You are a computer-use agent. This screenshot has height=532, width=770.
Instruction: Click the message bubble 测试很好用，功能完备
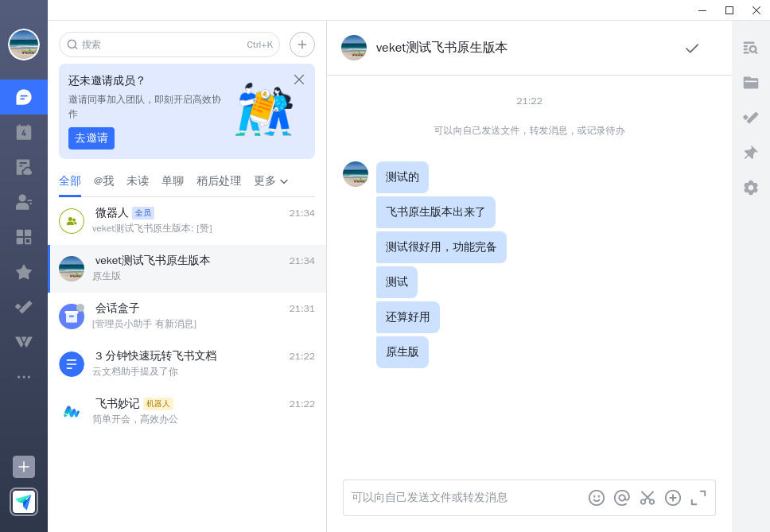[x=441, y=247]
